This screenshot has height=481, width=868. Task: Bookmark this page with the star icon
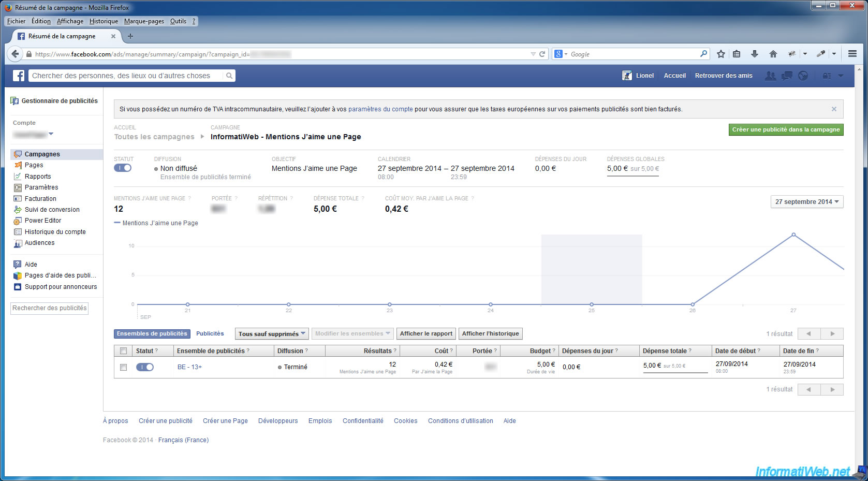click(721, 54)
